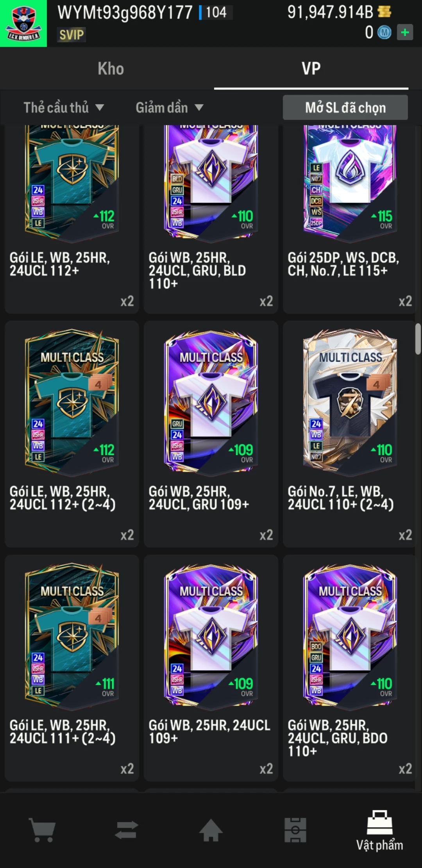Tap the green plus add-currency icon

(x=405, y=32)
